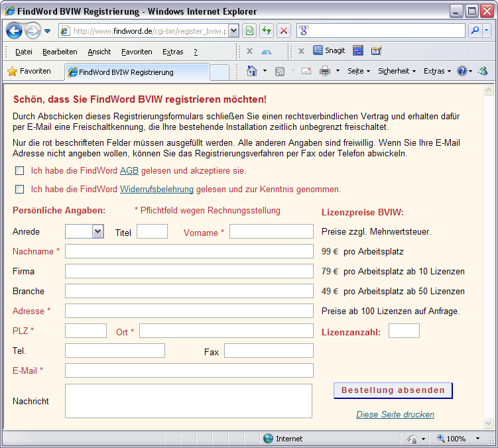Open the Sicherheit dropdown menu
This screenshot has width=498, height=448.
click(397, 71)
